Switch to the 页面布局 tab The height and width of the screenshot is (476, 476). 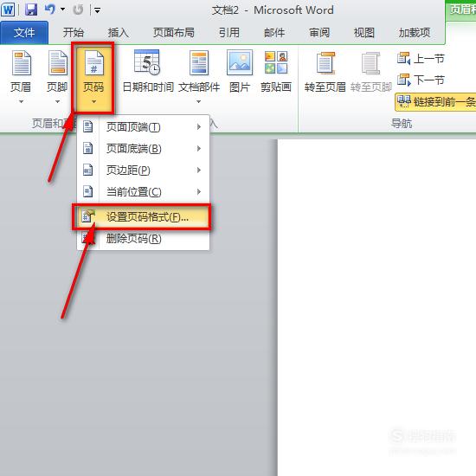point(174,32)
